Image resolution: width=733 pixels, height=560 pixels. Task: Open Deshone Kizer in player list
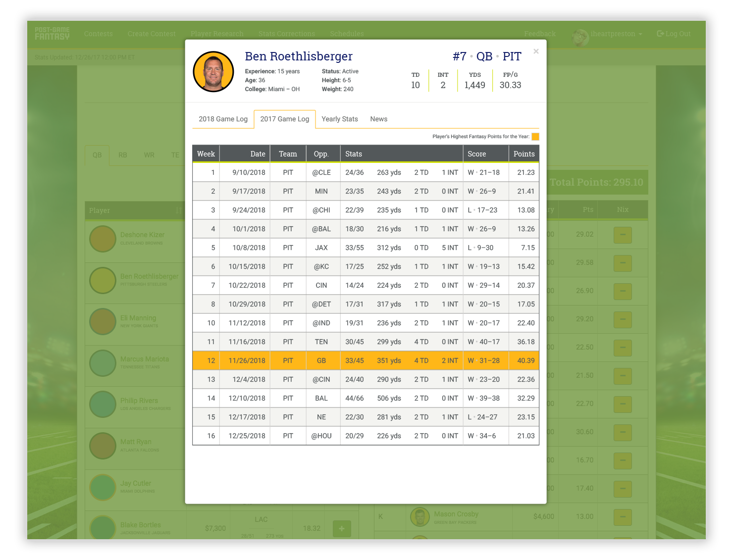[142, 235]
